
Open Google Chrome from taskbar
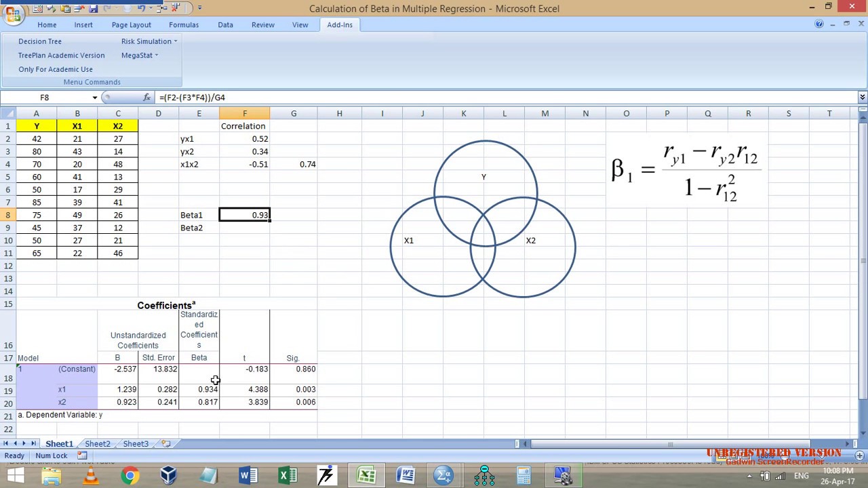(x=130, y=476)
